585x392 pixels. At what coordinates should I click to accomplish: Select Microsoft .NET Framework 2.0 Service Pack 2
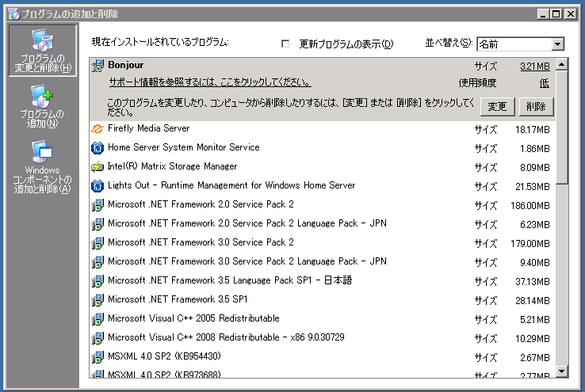(323, 205)
